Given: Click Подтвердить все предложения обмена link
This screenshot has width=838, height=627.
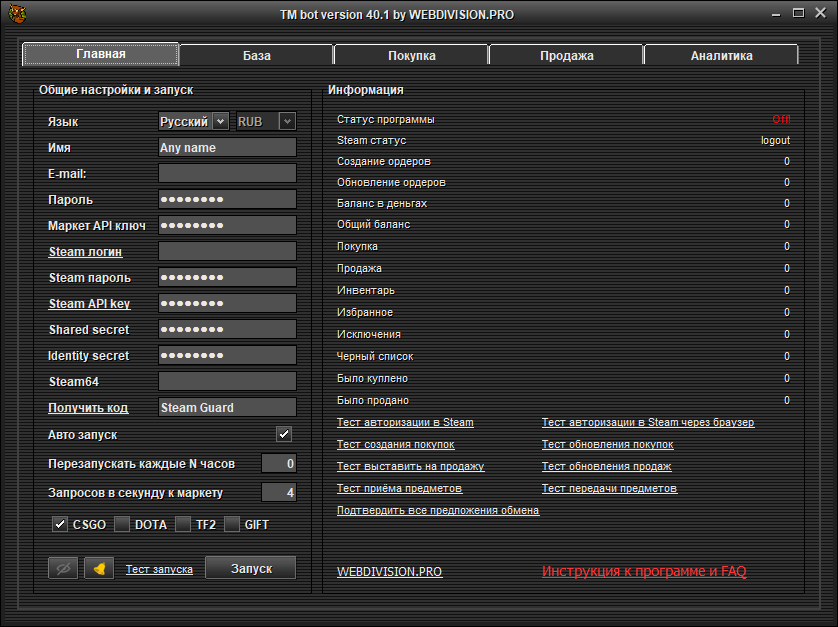Looking at the screenshot, I should pos(438,511).
